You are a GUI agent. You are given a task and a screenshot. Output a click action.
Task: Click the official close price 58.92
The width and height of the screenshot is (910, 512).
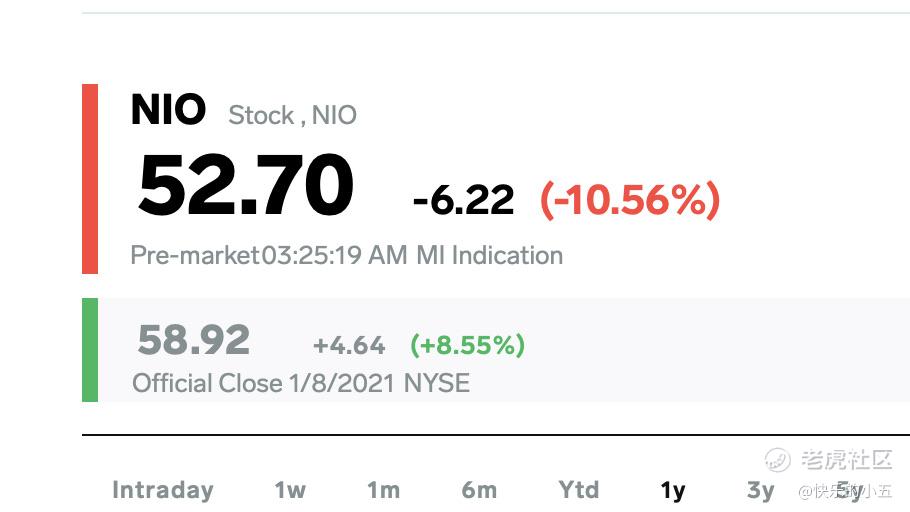[193, 341]
